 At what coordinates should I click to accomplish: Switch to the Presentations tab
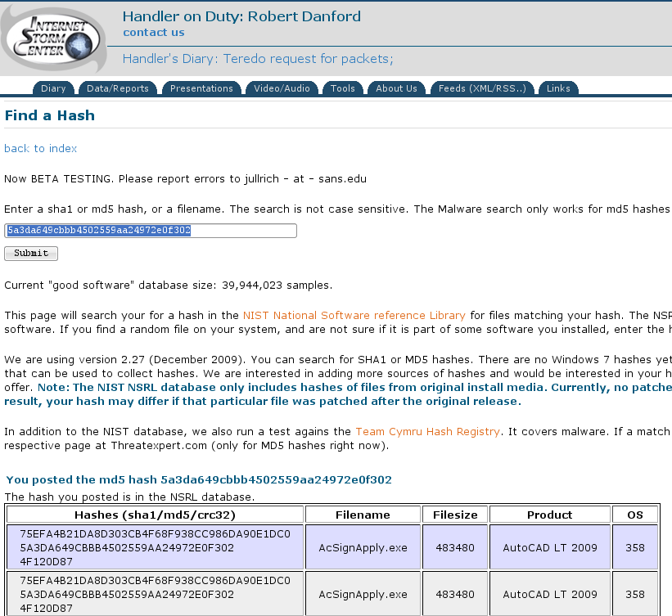click(201, 88)
